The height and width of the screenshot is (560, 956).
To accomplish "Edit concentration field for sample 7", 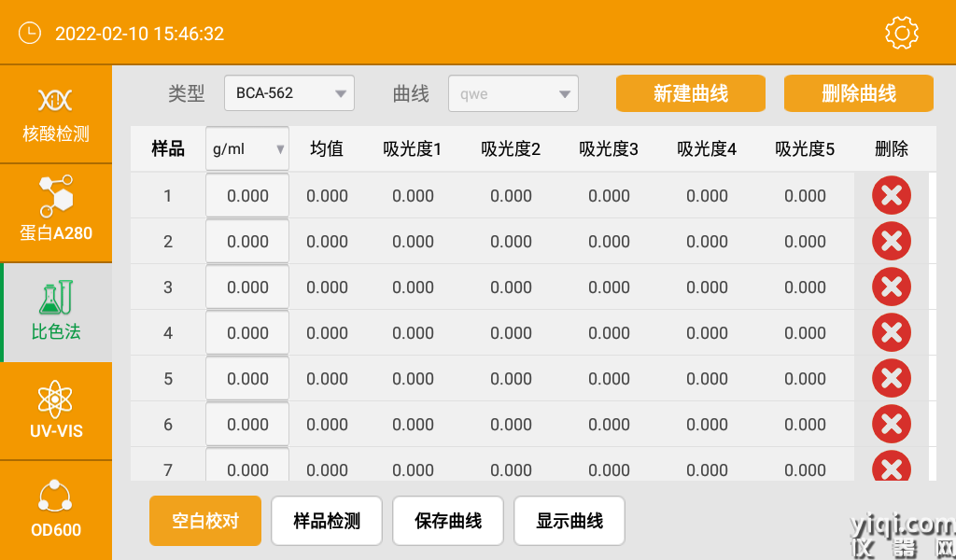I will pyautogui.click(x=246, y=464).
